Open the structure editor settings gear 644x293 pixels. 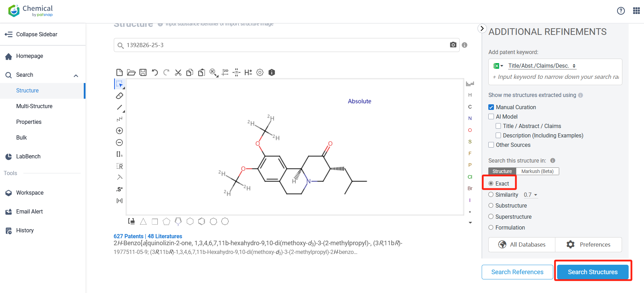tap(260, 72)
